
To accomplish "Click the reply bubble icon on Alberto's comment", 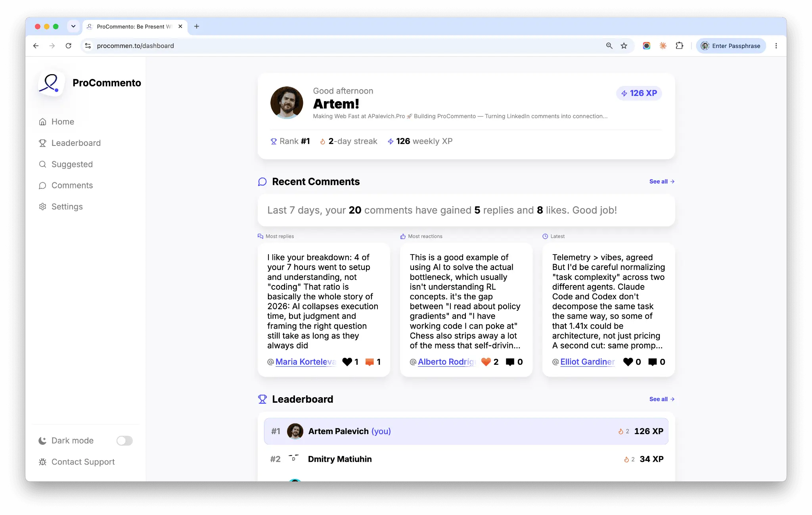I will point(510,362).
